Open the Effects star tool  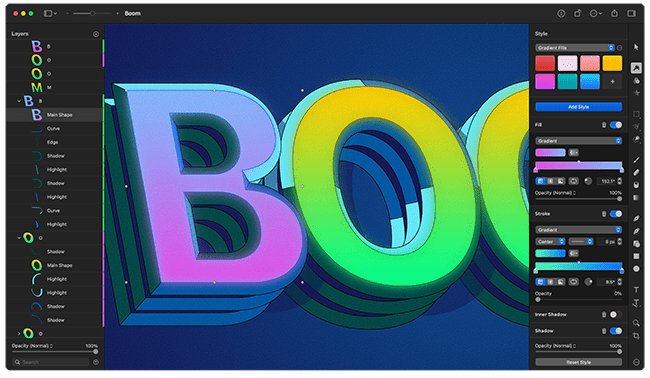point(636,93)
